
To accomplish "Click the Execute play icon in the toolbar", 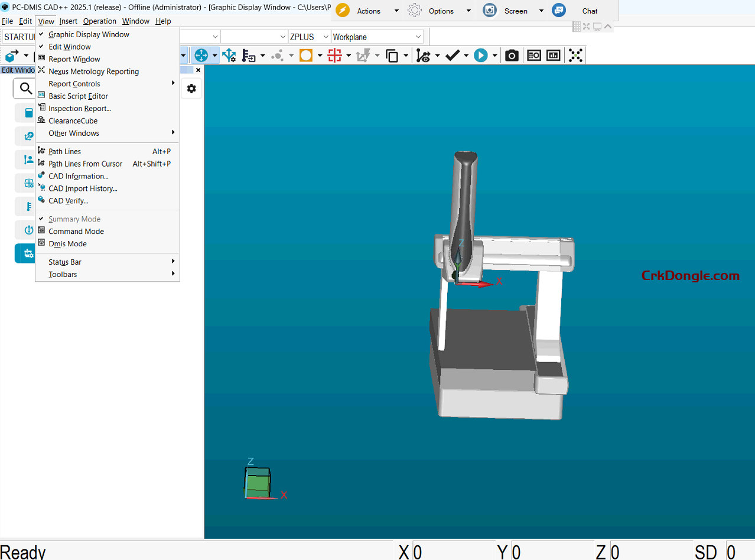I will 479,55.
